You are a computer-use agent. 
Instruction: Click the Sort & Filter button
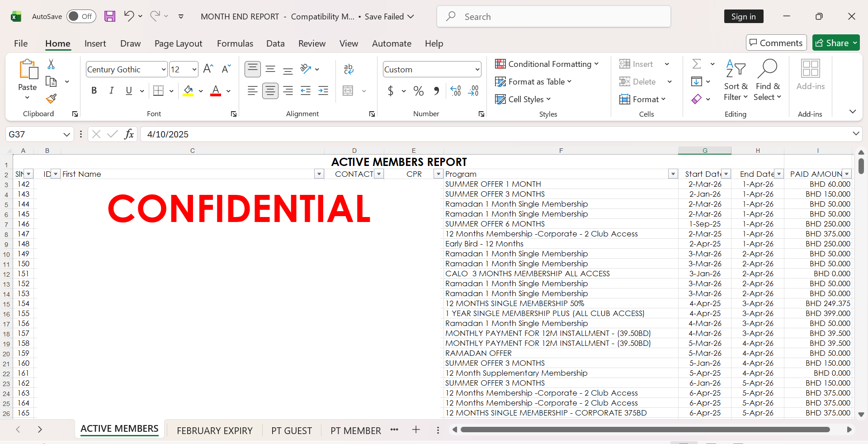pyautogui.click(x=736, y=80)
